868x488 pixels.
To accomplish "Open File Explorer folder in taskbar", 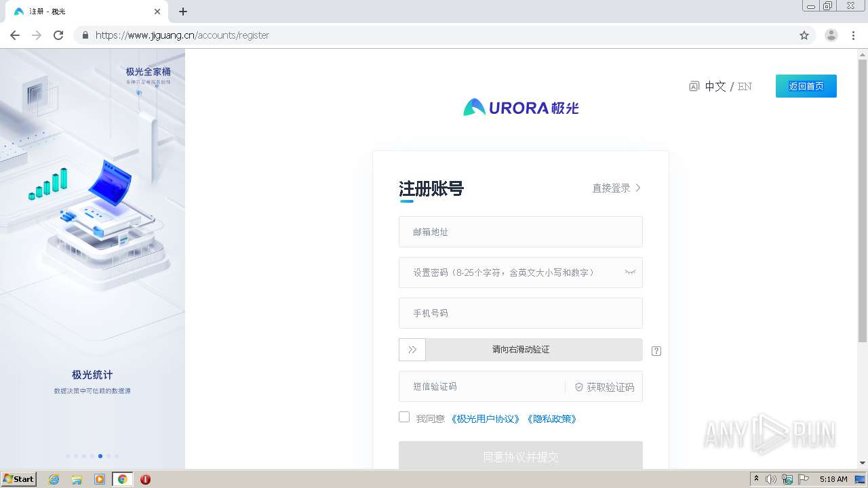I will pyautogui.click(x=77, y=479).
